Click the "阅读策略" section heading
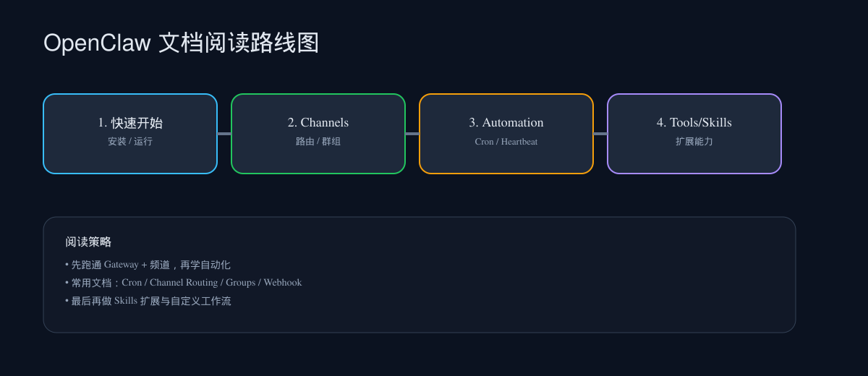 coord(88,242)
